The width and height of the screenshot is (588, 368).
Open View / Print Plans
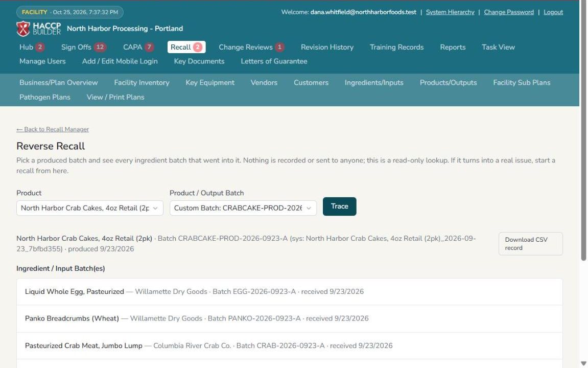pos(115,97)
